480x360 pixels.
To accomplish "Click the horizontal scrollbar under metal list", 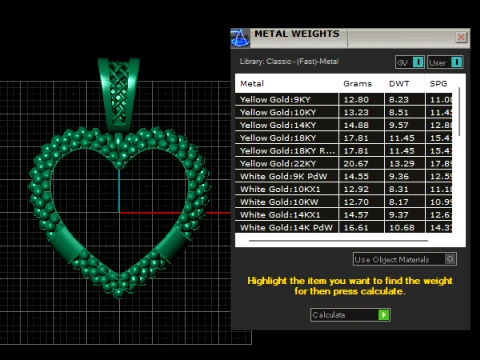I will [338, 240].
